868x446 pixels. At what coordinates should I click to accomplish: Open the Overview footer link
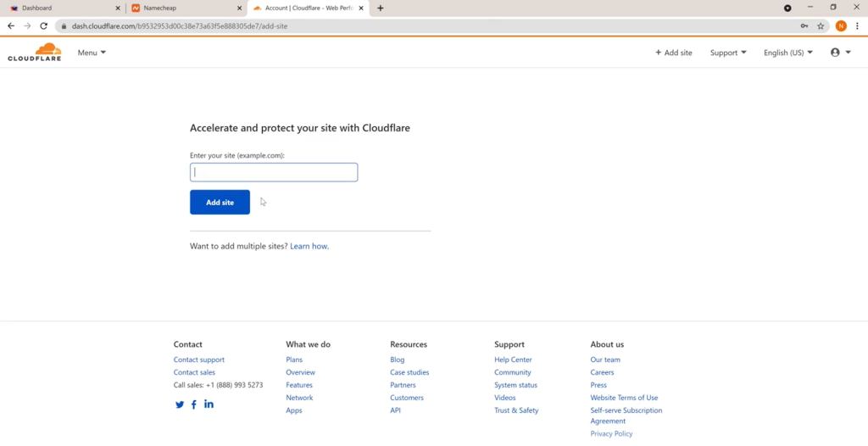tap(301, 372)
